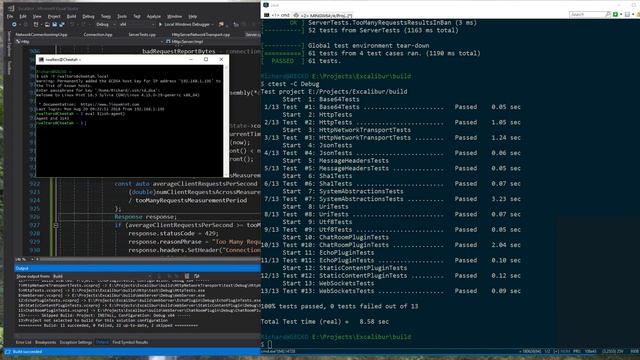Click the Clear All icon in the Output toolbar
The height and width of the screenshot is (360, 640).
pos(187,276)
